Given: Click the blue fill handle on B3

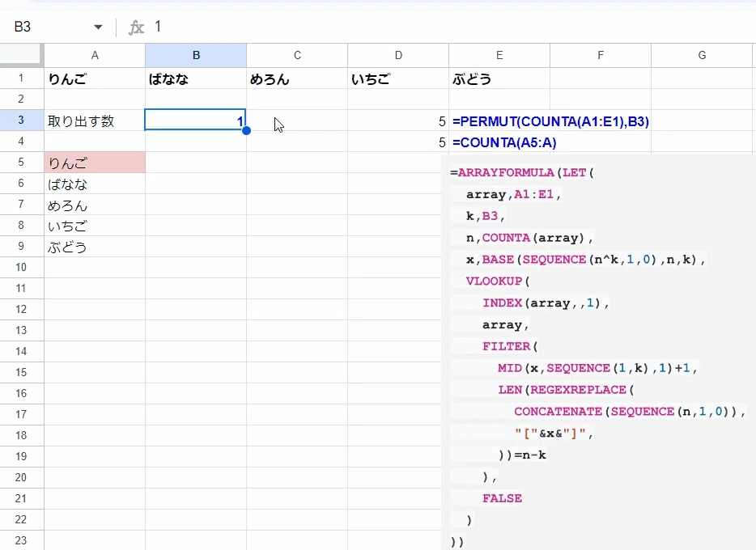Looking at the screenshot, I should [246, 130].
